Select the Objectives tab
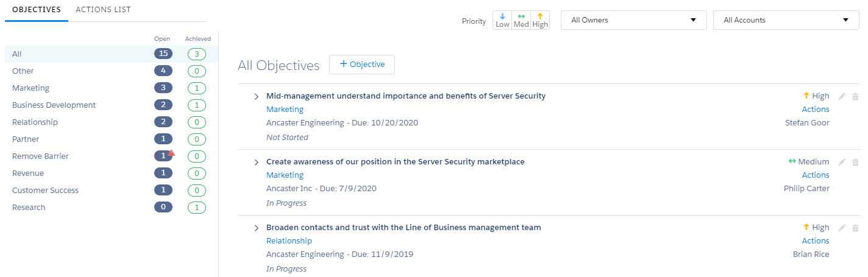The height and width of the screenshot is (277, 868). tap(37, 10)
